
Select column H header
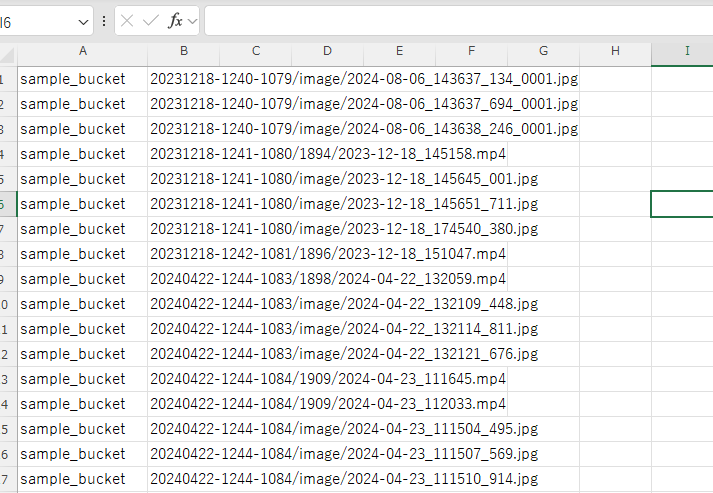coord(615,51)
